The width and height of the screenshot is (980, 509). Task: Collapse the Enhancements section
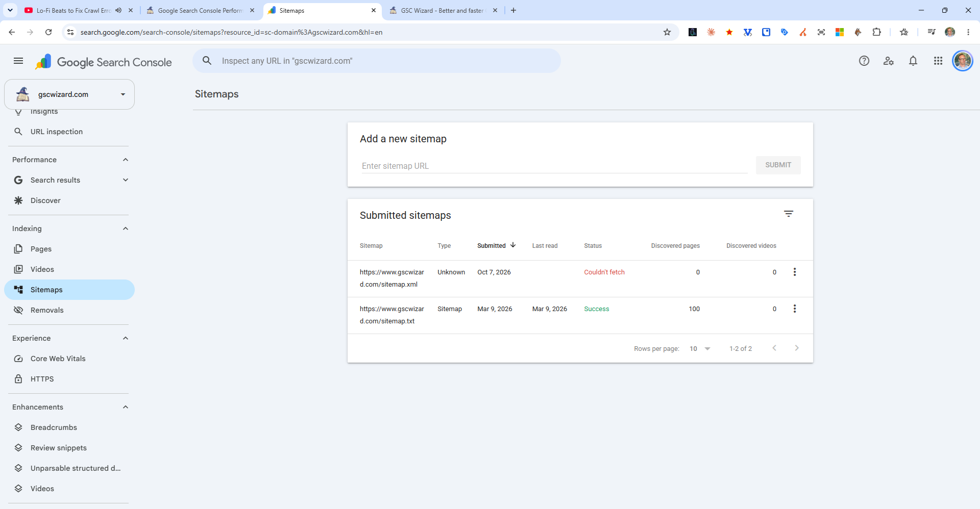pos(126,407)
